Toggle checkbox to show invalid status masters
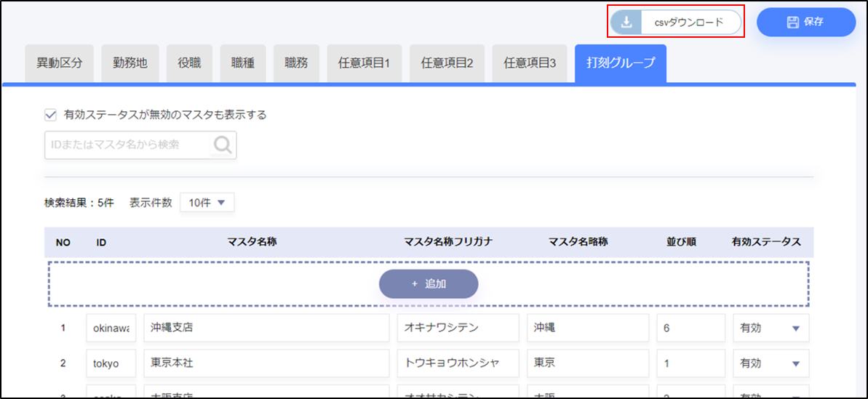This screenshot has height=399, width=868. 51,114
